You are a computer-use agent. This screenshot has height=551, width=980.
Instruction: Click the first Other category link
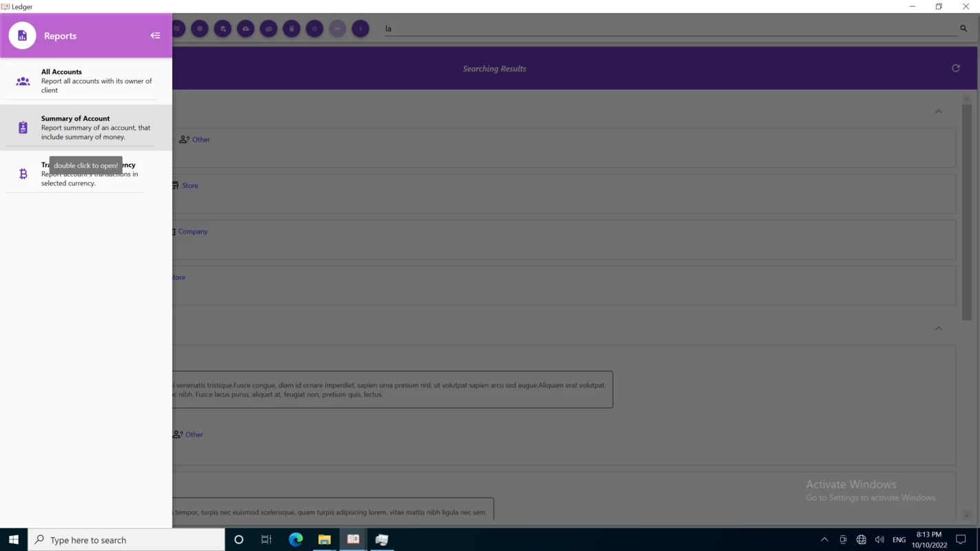(201, 139)
